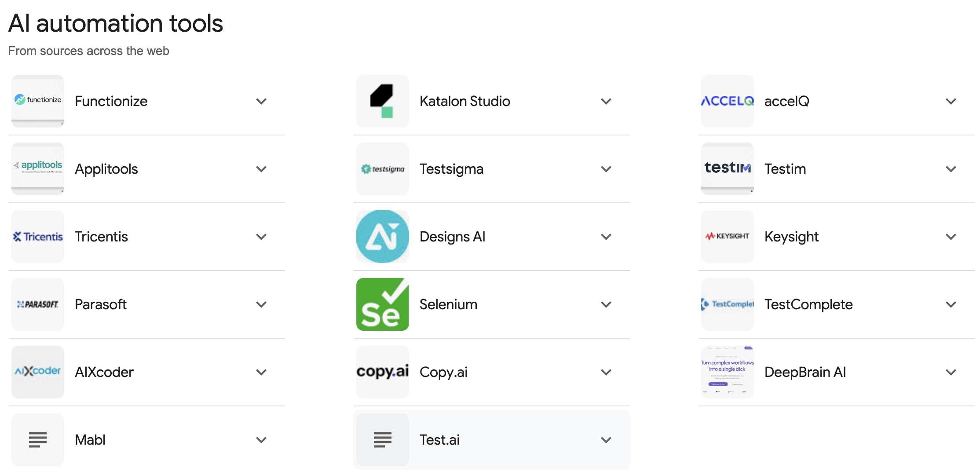Select the Testsigma name text

[x=451, y=169]
